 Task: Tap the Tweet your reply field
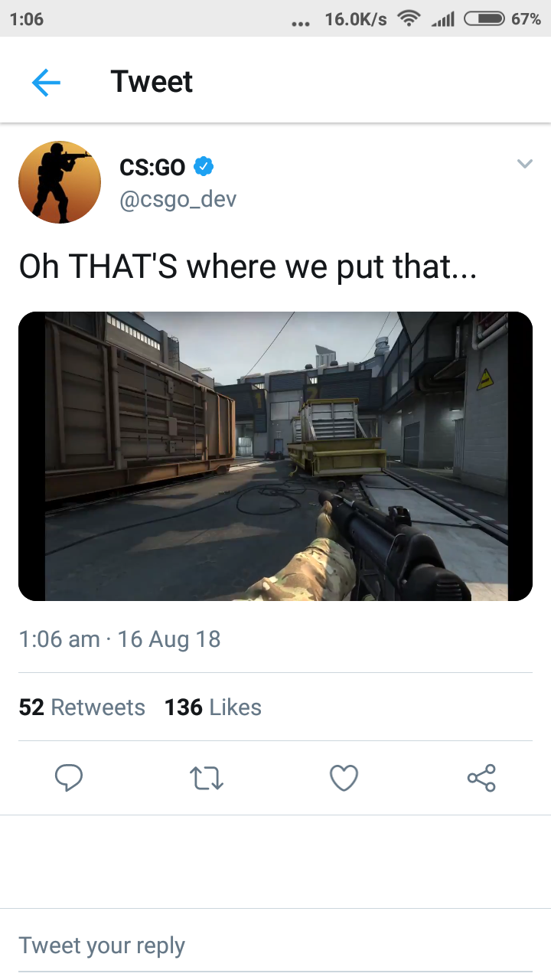[x=275, y=946]
